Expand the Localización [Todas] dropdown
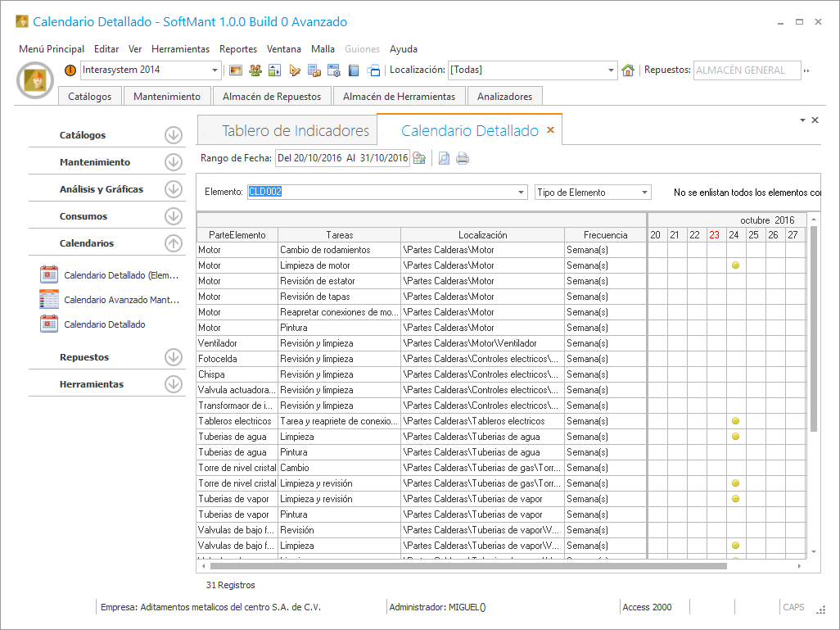Viewport: 840px width, 630px height. [x=611, y=70]
